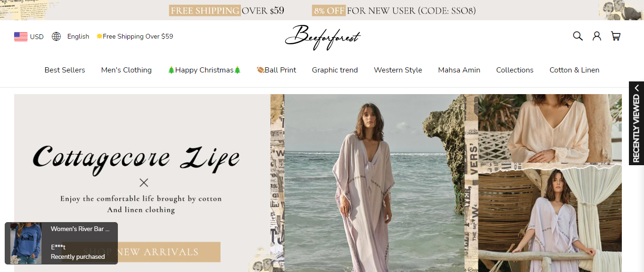This screenshot has height=272, width=644.
Task: Click the US flag currency icon
Action: [21, 37]
